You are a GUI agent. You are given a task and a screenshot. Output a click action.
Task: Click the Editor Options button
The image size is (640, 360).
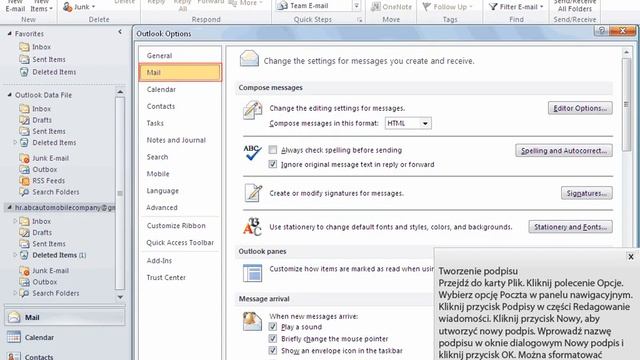(x=580, y=108)
